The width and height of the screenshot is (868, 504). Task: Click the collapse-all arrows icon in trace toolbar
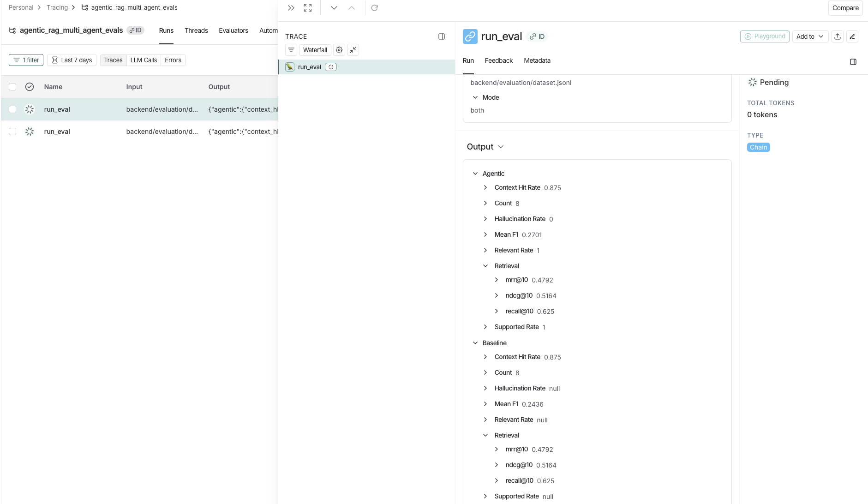(x=353, y=50)
